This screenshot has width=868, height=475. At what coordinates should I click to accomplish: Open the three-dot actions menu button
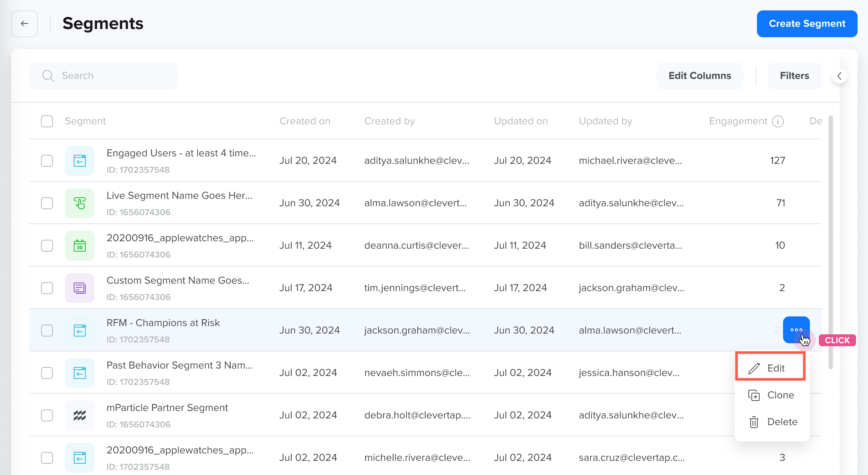tap(796, 330)
